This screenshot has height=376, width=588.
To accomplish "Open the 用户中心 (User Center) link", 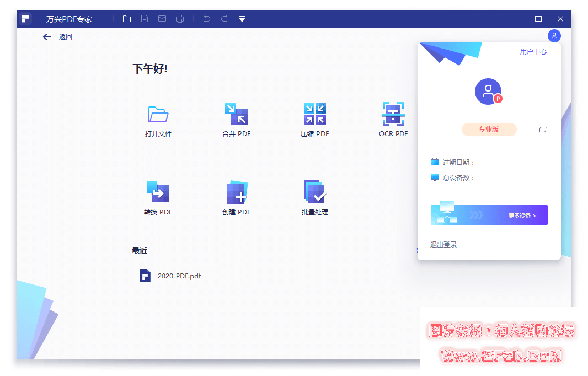I will pos(533,51).
